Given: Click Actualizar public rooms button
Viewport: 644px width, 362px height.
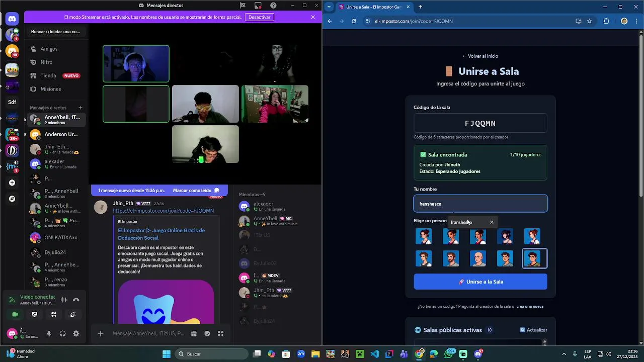Looking at the screenshot, I should [533, 330].
